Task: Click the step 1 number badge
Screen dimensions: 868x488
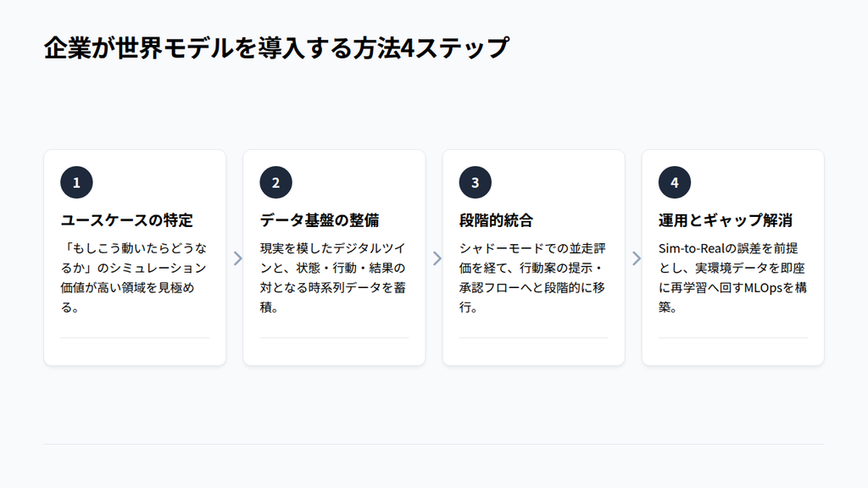Action: (x=76, y=182)
